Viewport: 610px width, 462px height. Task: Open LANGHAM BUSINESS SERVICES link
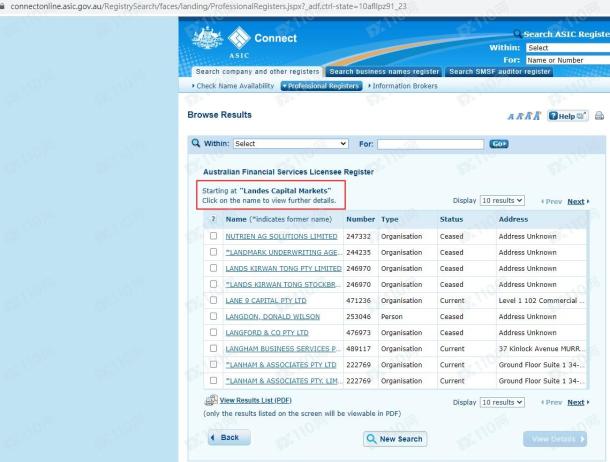283,348
